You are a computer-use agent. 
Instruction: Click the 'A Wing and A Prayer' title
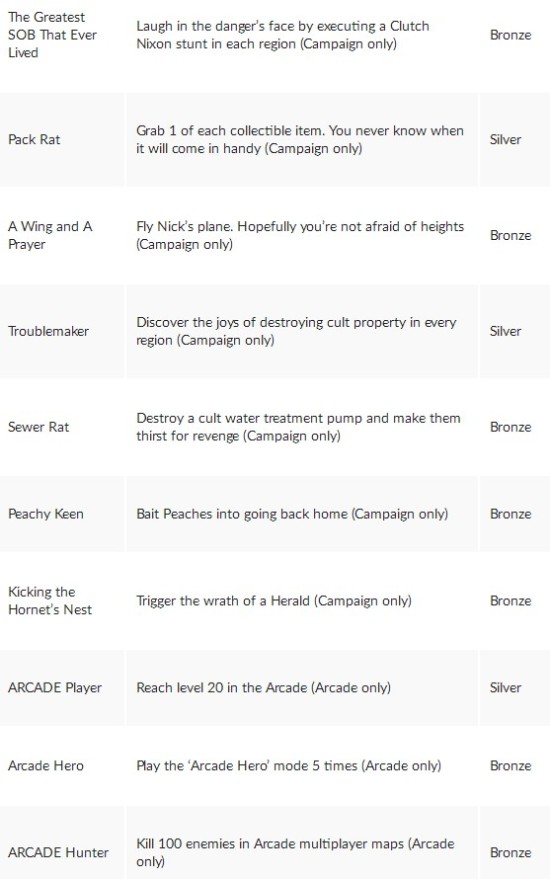point(50,235)
